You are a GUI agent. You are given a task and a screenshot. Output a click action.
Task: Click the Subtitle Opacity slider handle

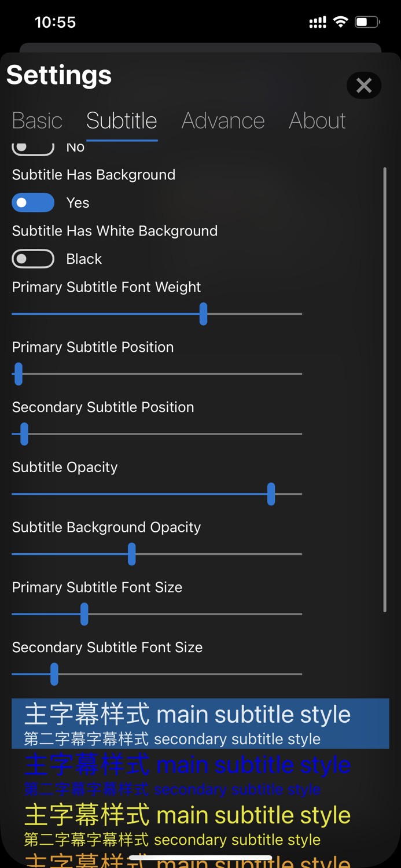271,494
